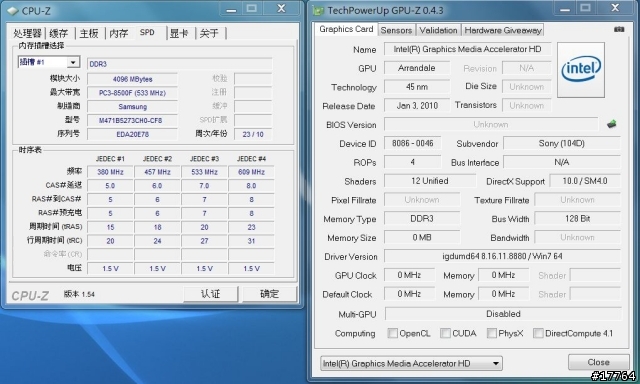Click the 认证 button in CPU-Z

(211, 294)
